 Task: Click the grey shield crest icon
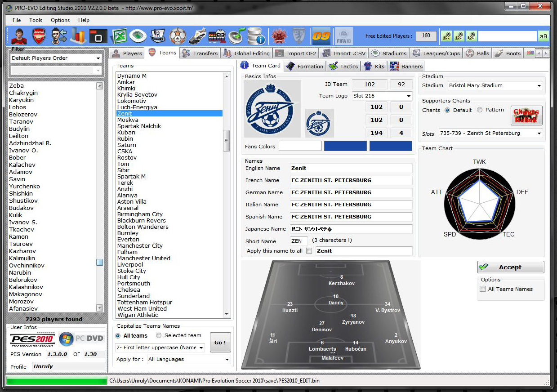[299, 36]
